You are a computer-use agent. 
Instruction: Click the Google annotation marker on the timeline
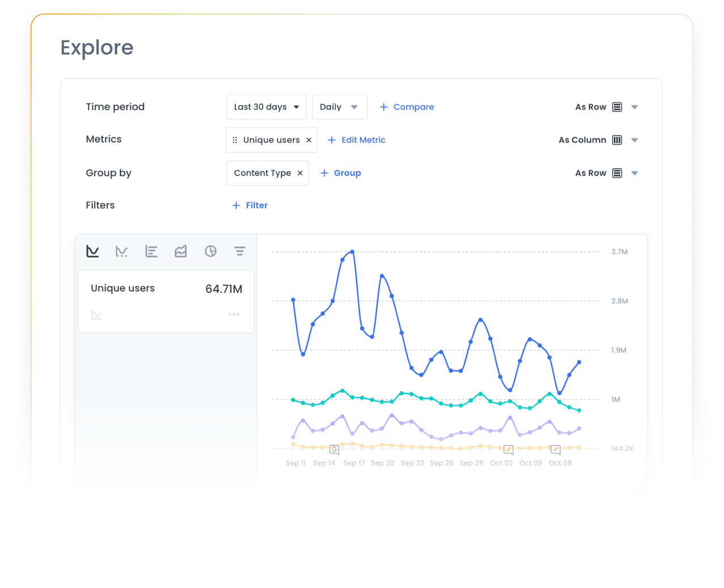[334, 449]
